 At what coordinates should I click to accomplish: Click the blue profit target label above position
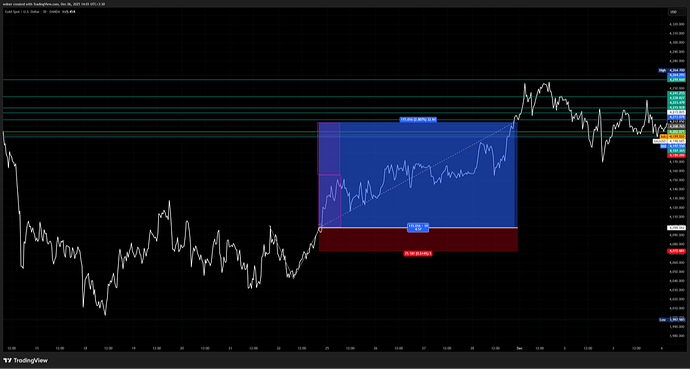point(418,119)
